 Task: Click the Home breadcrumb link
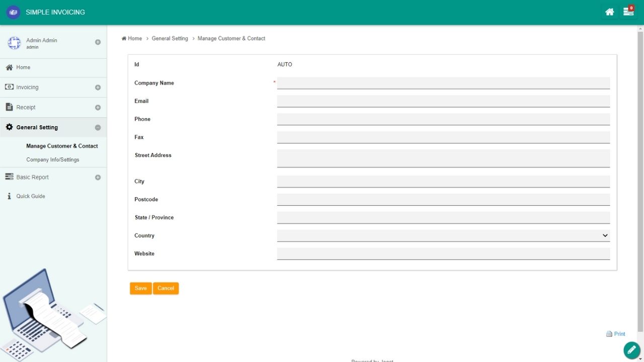(x=132, y=38)
